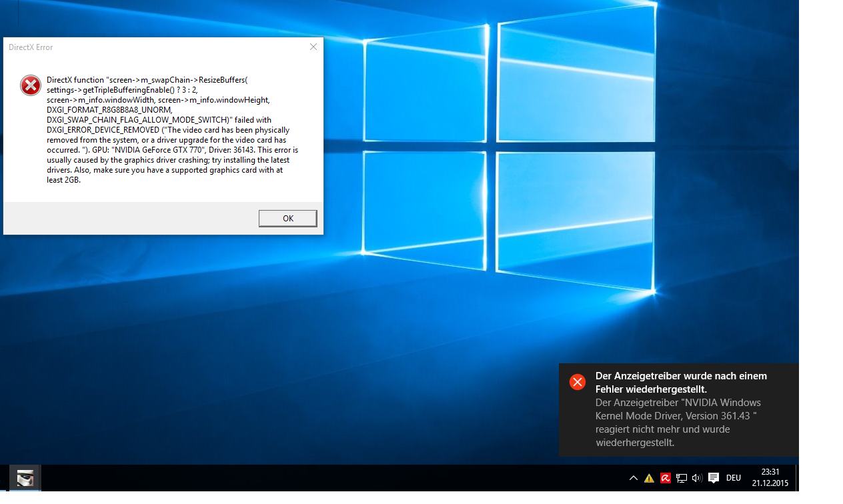Open the 'Der Anzeigetreiber wurde nach einem Fehler wiederhergestellt' notification title
Image resolution: width=843 pixels, height=504 pixels.
[681, 383]
